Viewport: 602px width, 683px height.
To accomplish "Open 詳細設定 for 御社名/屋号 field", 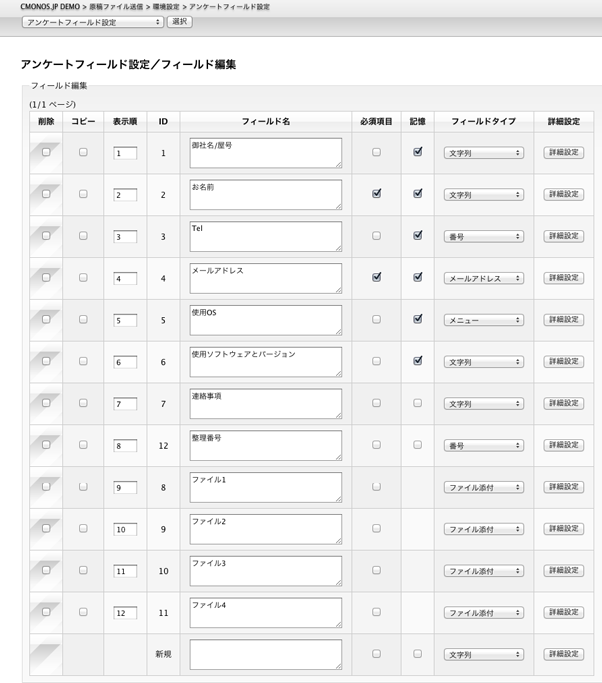I will [x=564, y=152].
